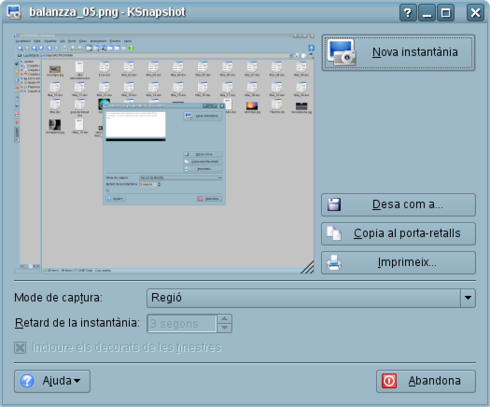Viewport: 490px width, 407px height.
Task: Minimize the KSnapshot window
Action: [x=427, y=13]
